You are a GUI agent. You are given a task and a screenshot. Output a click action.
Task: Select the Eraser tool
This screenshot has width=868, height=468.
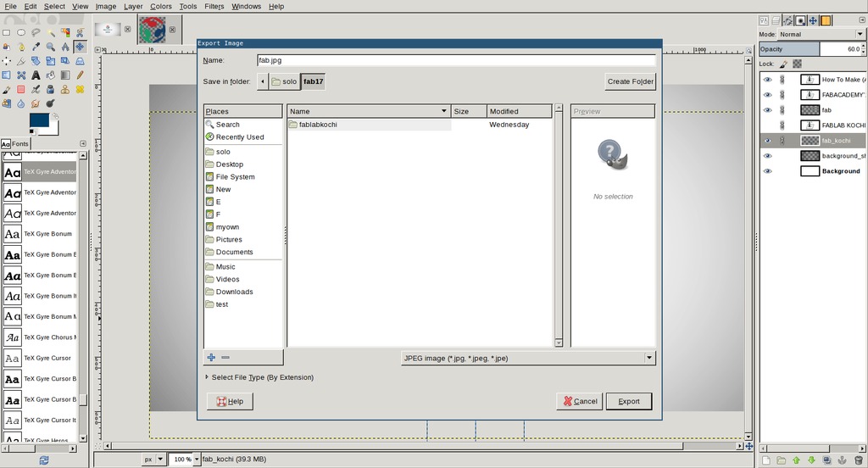pyautogui.click(x=21, y=89)
